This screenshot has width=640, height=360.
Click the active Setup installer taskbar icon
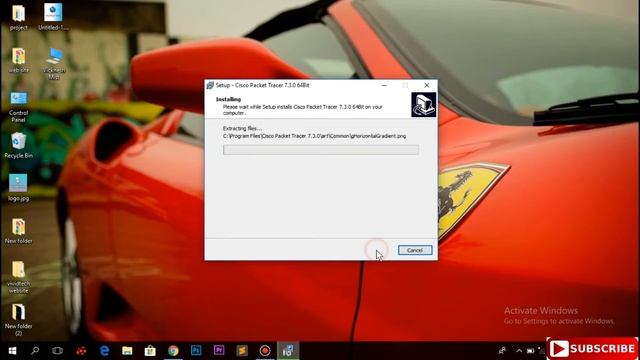point(288,351)
